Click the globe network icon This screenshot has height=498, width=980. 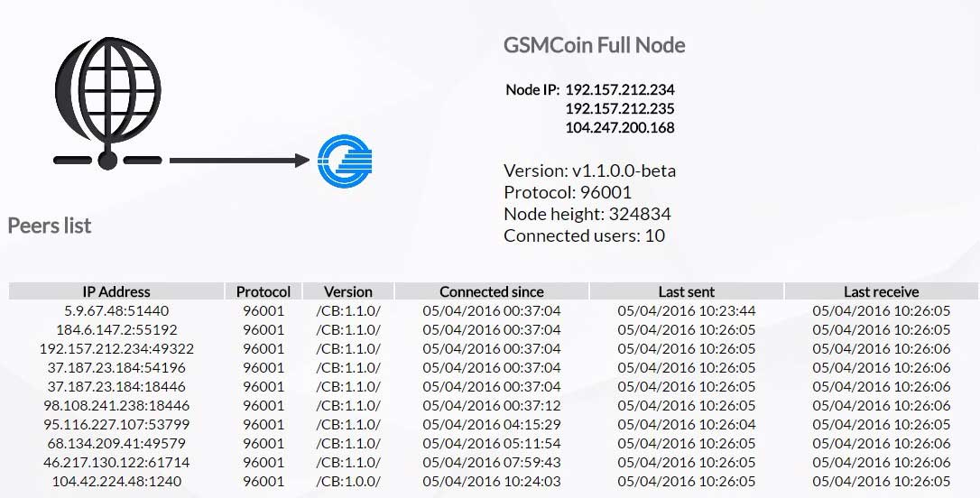(107, 103)
